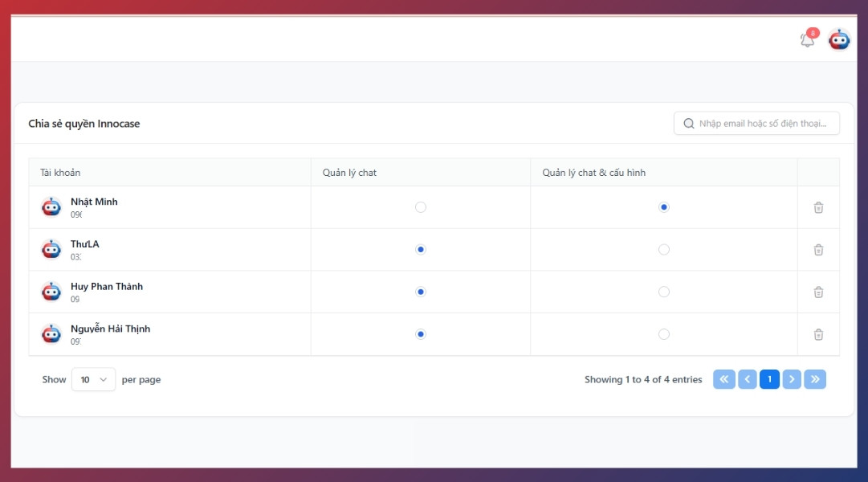The width and height of the screenshot is (868, 482).
Task: Remove Huy Phan Thành using trash icon
Action: coord(818,292)
